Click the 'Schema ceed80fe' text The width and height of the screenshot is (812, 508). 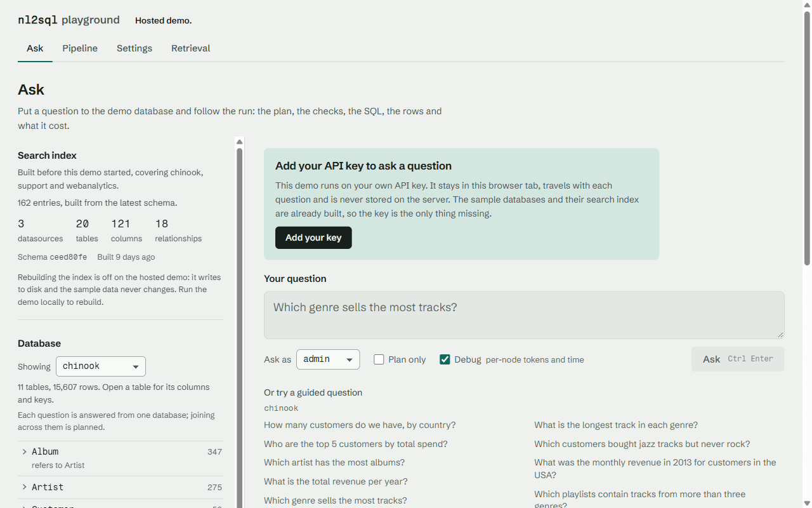(53, 257)
